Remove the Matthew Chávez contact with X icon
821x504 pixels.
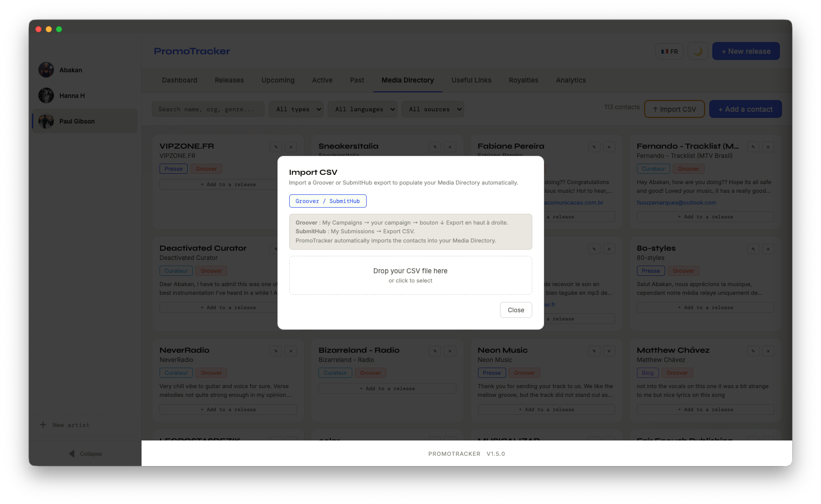click(x=768, y=351)
